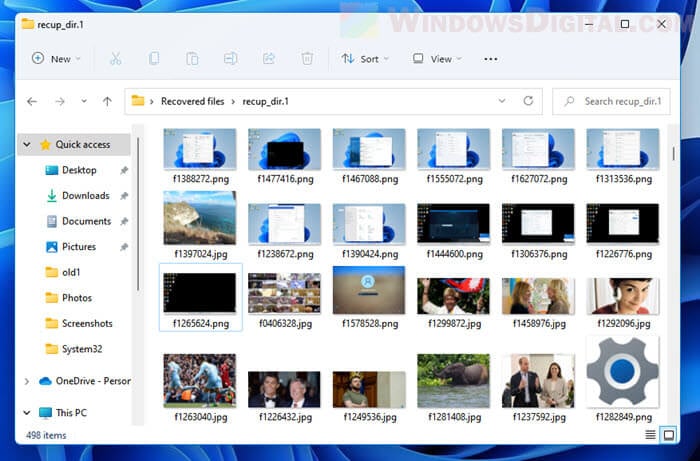Collapse the This PC node
This screenshot has width=700, height=461.
(x=27, y=413)
